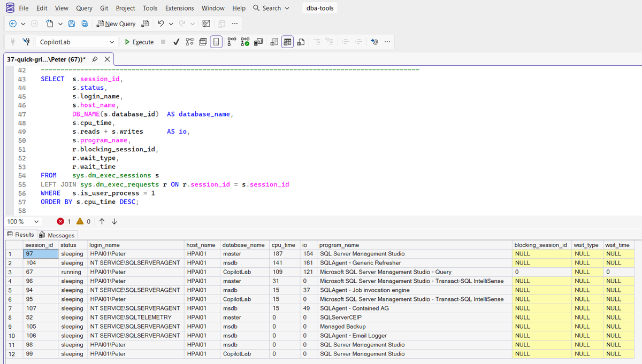Go to next issue with down arrow
642x364 pixels.
tap(114, 221)
